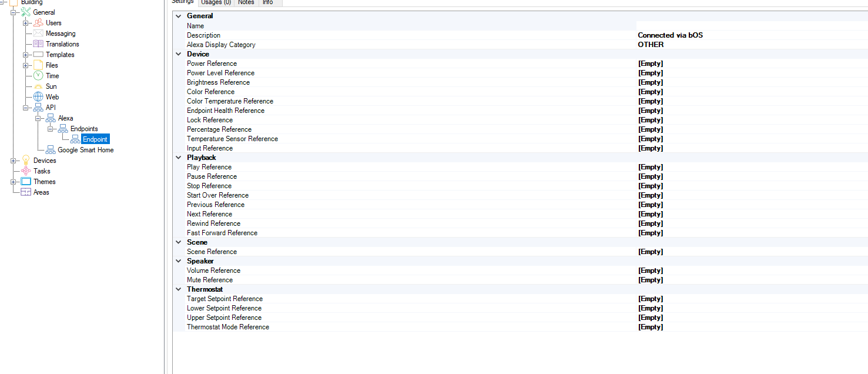The height and width of the screenshot is (374, 868).
Task: Expand the Users tree node
Action: 26,23
